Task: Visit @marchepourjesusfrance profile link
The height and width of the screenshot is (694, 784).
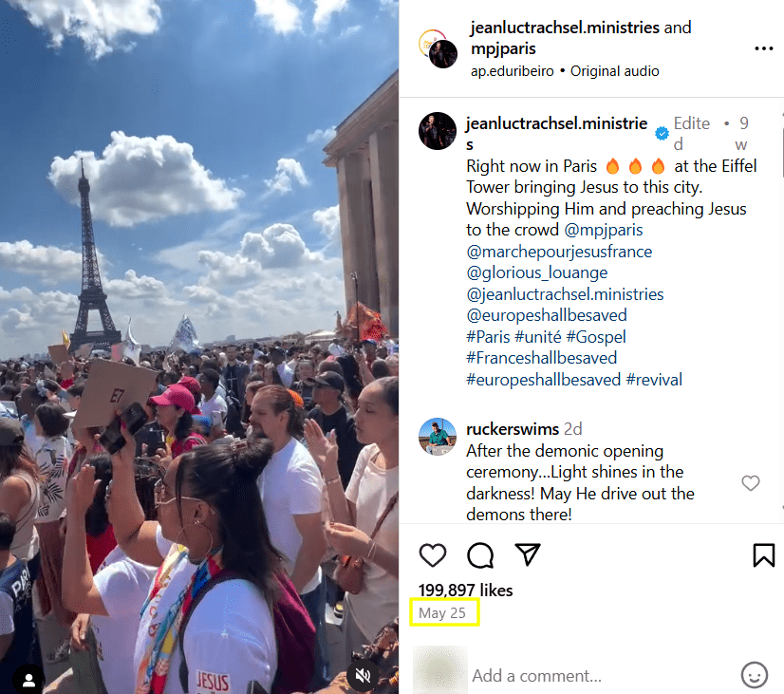Action: 559,252
